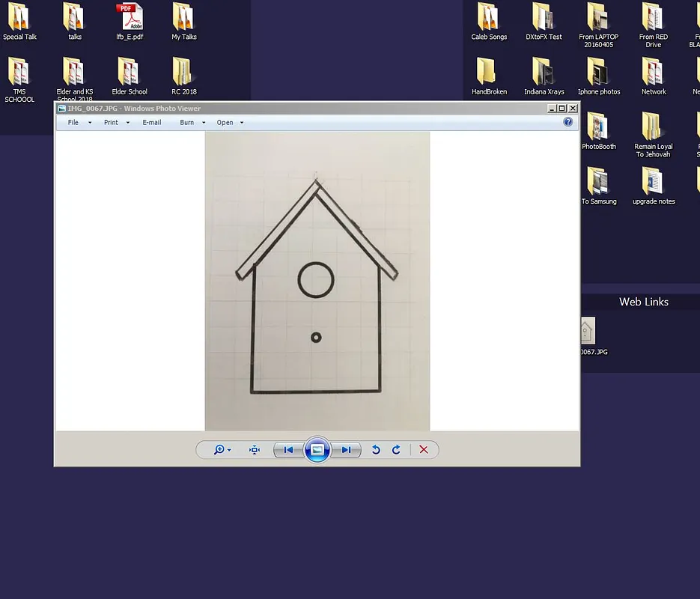Click the Actual Size fit button
The height and width of the screenshot is (599, 700).
coord(255,449)
